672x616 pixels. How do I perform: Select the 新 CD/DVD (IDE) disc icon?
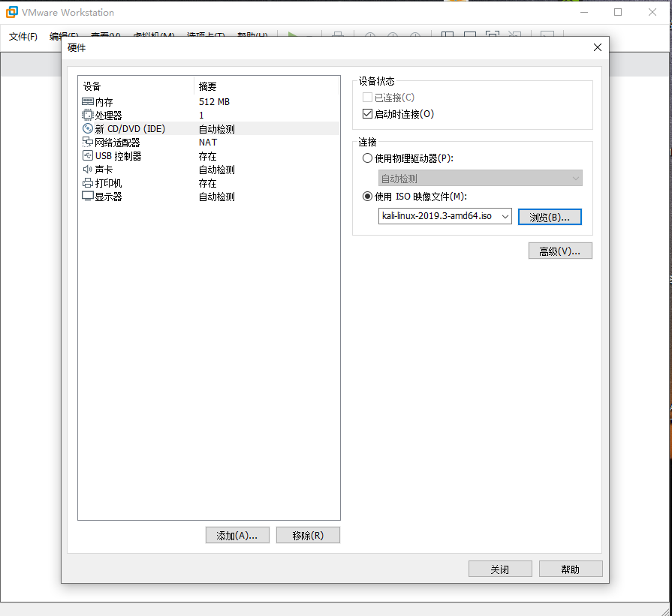click(87, 128)
